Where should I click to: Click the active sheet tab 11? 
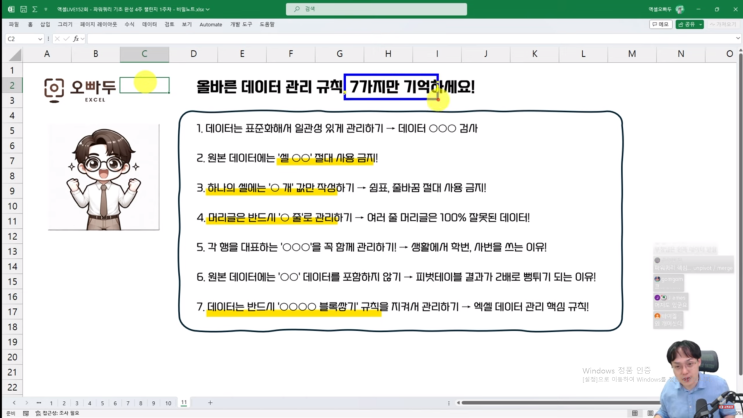(x=184, y=403)
